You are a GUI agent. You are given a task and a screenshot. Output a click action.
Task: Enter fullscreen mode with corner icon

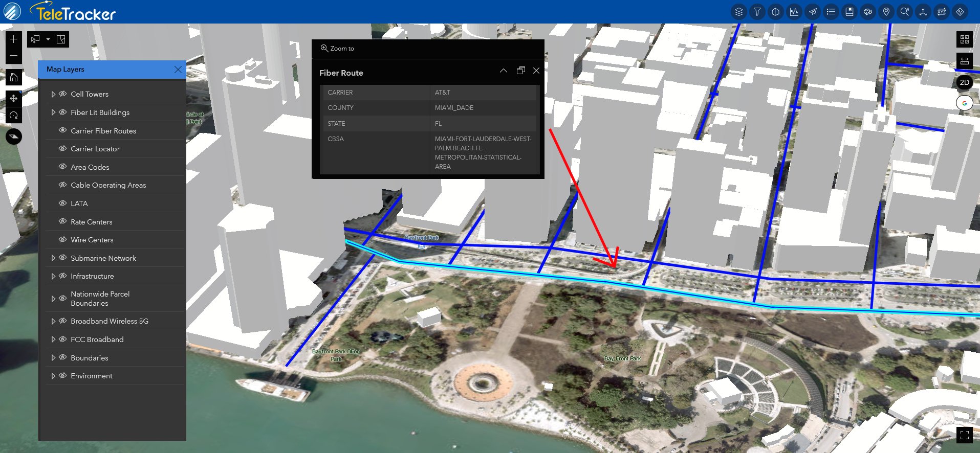tap(965, 435)
